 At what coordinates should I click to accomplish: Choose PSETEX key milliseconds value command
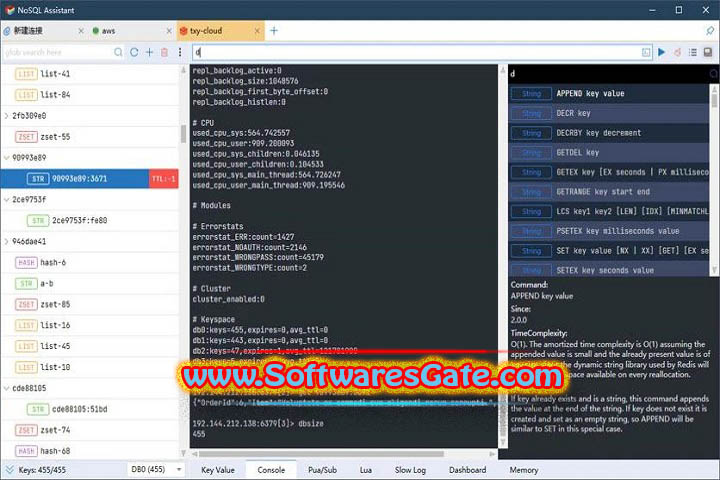tap(608, 231)
